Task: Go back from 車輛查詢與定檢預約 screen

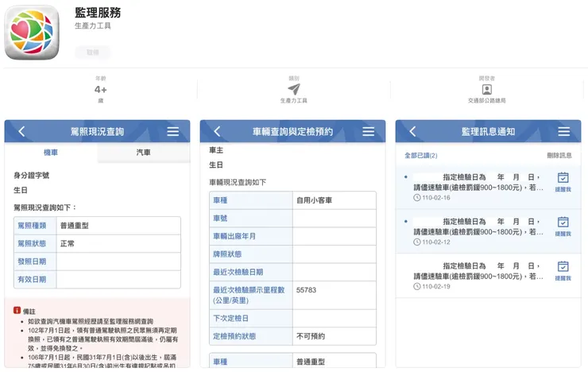Action: click(x=217, y=131)
